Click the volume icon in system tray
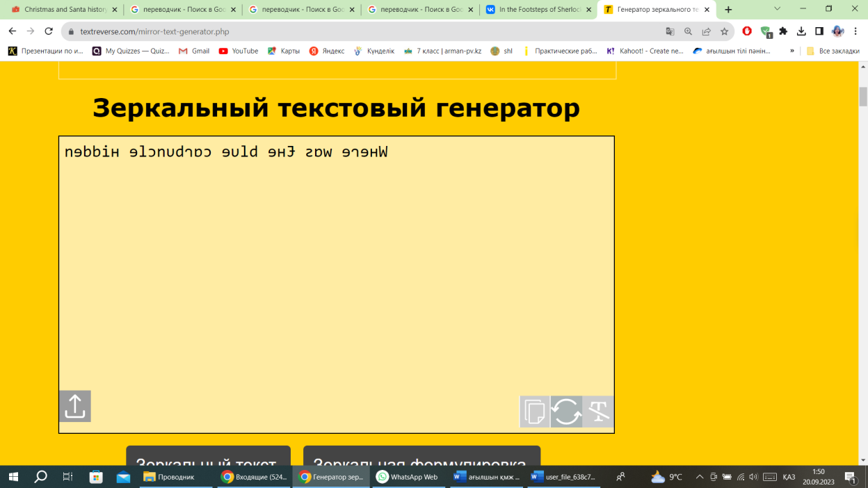The height and width of the screenshot is (488, 868). point(754,477)
